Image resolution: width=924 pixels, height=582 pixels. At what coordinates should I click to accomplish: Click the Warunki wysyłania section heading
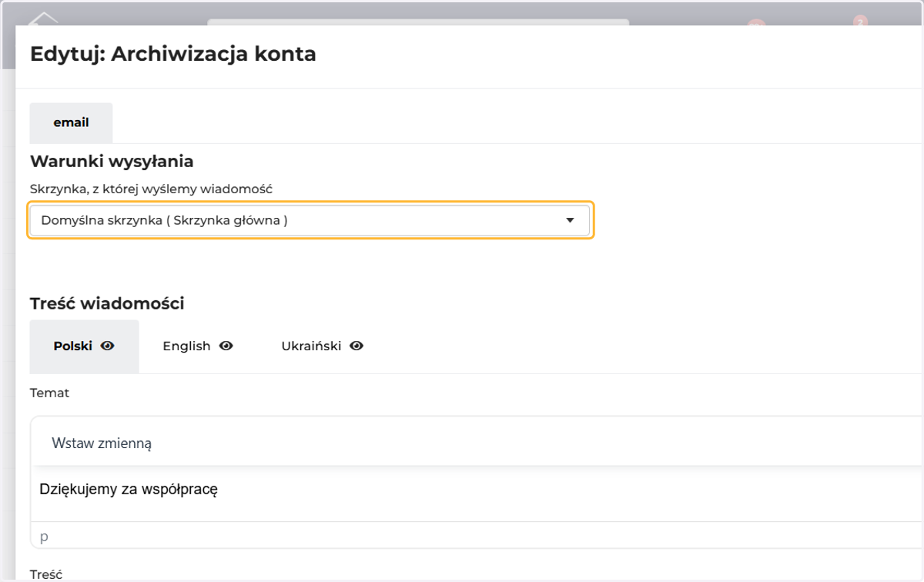tap(112, 162)
